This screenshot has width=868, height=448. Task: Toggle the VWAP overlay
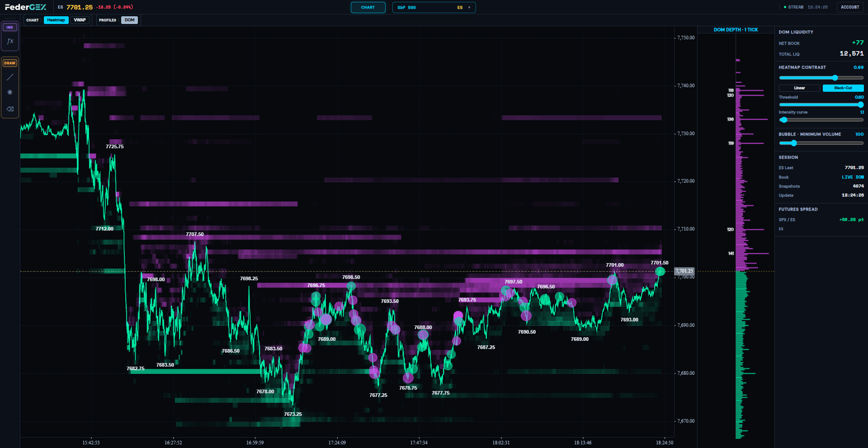pyautogui.click(x=80, y=20)
